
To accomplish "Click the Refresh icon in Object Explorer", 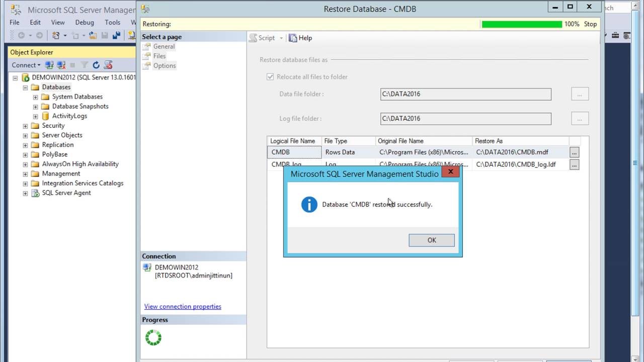I will pos(96,65).
